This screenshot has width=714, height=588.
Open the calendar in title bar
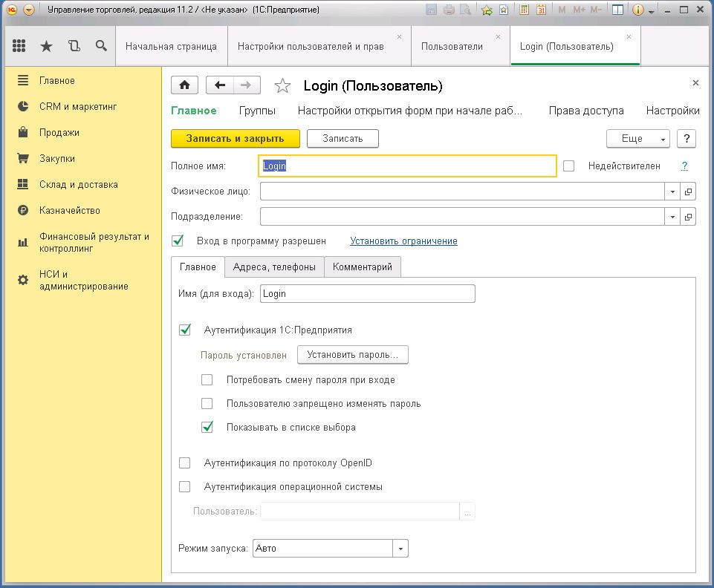(541, 10)
